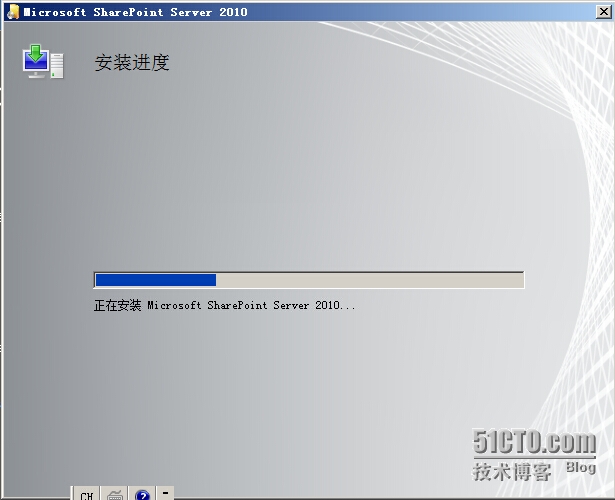Click the '安装进度' heading
615x500 pixels.
[132, 63]
